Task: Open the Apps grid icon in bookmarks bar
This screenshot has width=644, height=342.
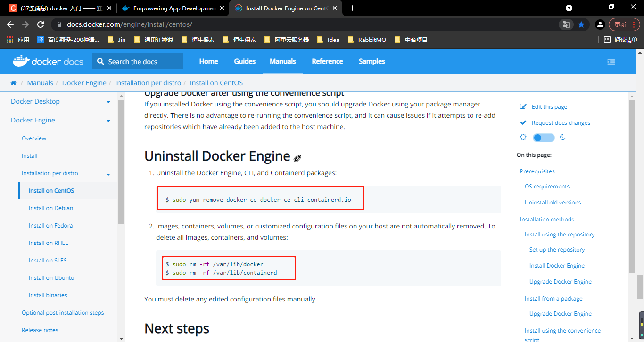Action: pos(10,40)
